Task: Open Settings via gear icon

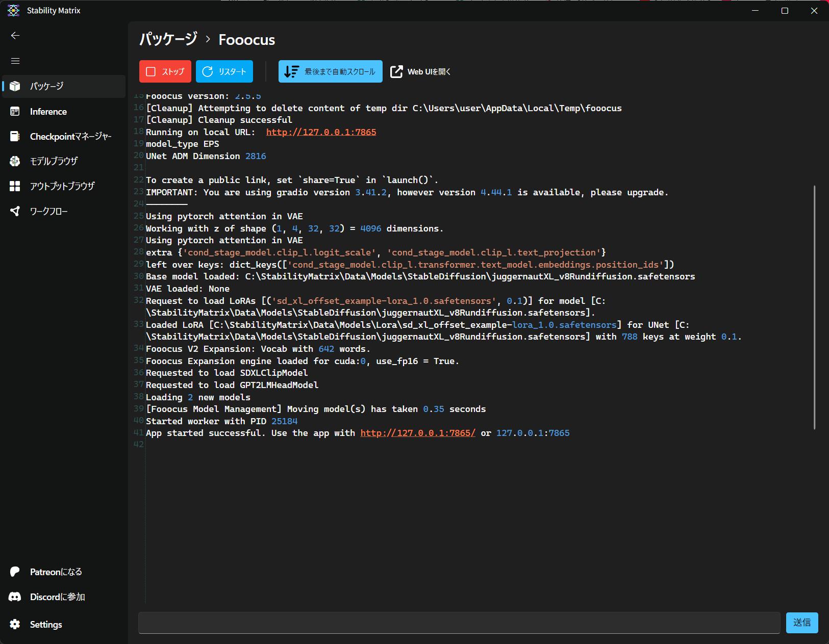Action: (15, 624)
